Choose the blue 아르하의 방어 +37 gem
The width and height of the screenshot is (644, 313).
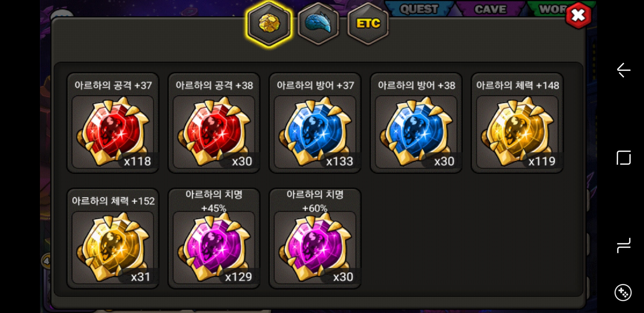coord(315,132)
